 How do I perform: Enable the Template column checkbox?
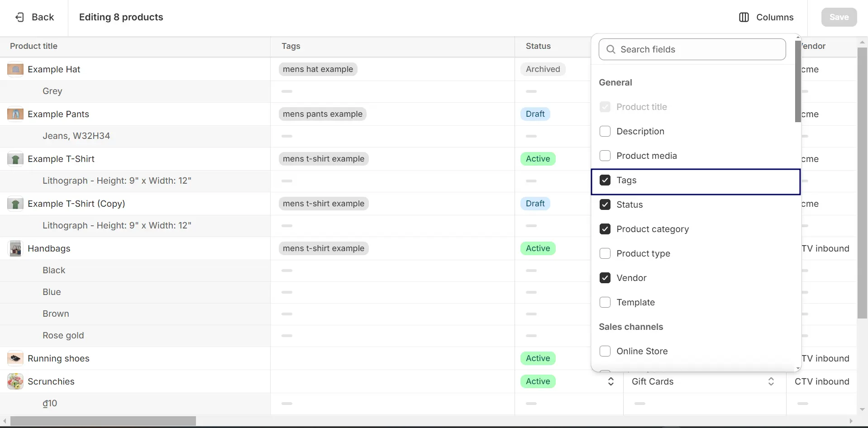point(605,302)
